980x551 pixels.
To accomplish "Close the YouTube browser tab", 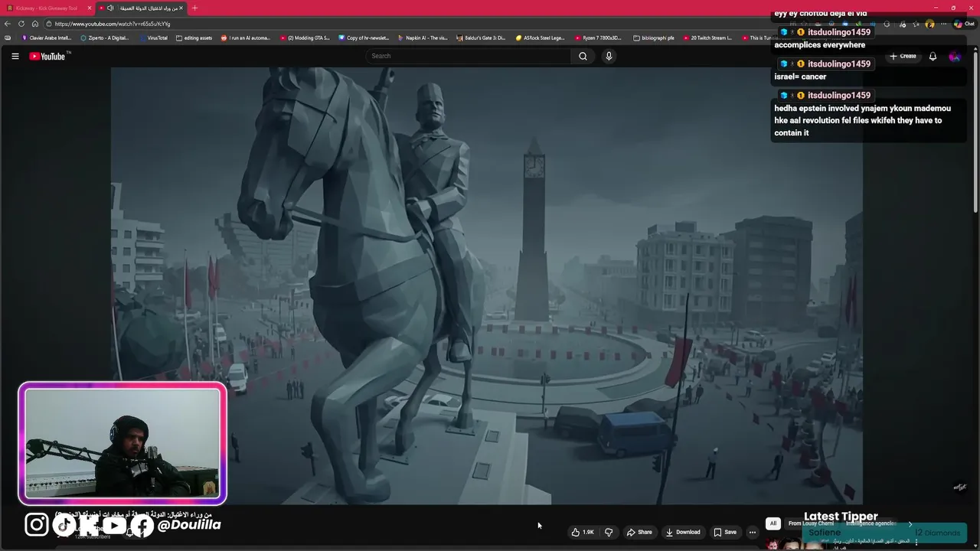I will (181, 8).
